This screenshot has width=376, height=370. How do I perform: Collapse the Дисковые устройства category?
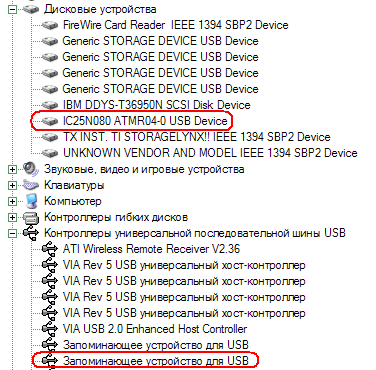[12, 9]
